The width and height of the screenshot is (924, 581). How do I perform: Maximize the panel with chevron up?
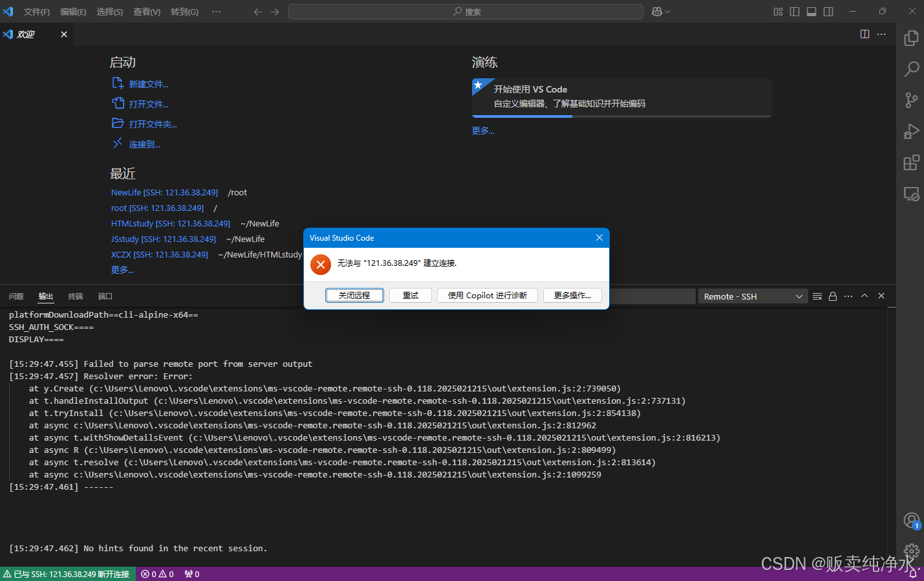865,296
